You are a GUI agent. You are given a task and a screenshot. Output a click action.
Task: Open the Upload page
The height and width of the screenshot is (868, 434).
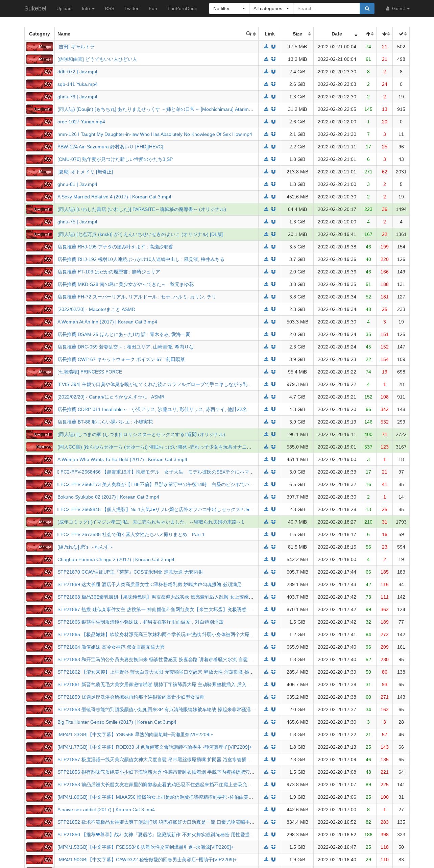pyautogui.click(x=64, y=8)
